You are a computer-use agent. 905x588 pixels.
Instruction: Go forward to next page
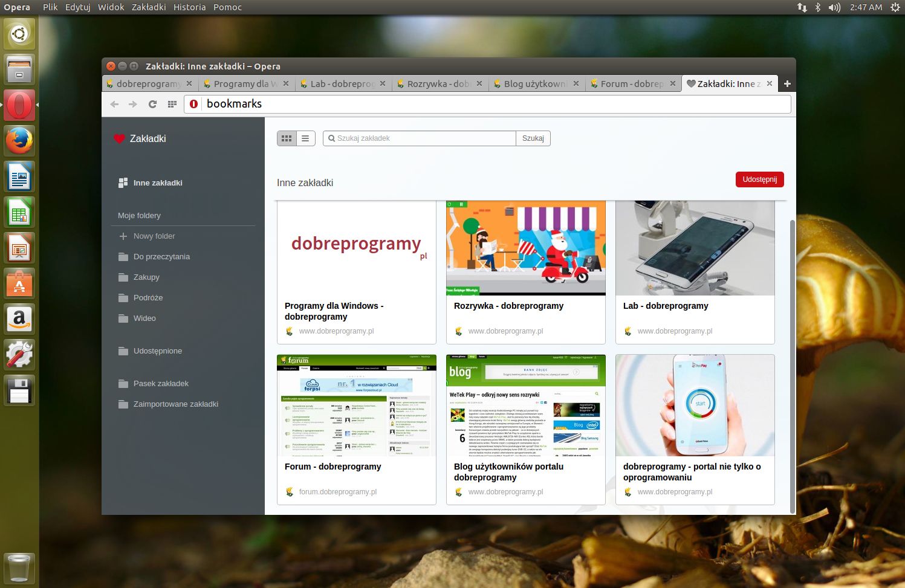(x=133, y=104)
